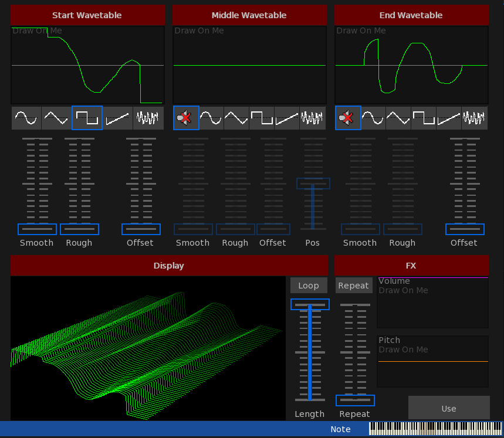Image resolution: width=504 pixels, height=438 pixels.
Task: Toggle the Repeat button in FX
Action: [354, 286]
